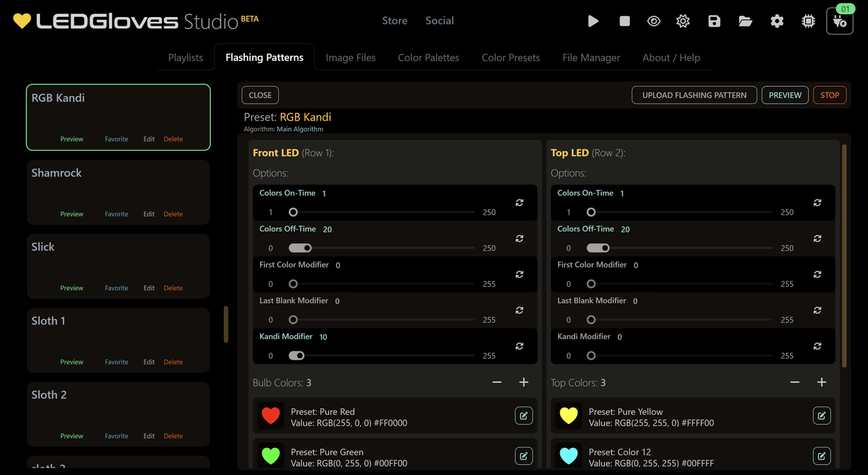The height and width of the screenshot is (475, 868).
Task: Open the Store link
Action: pos(395,21)
